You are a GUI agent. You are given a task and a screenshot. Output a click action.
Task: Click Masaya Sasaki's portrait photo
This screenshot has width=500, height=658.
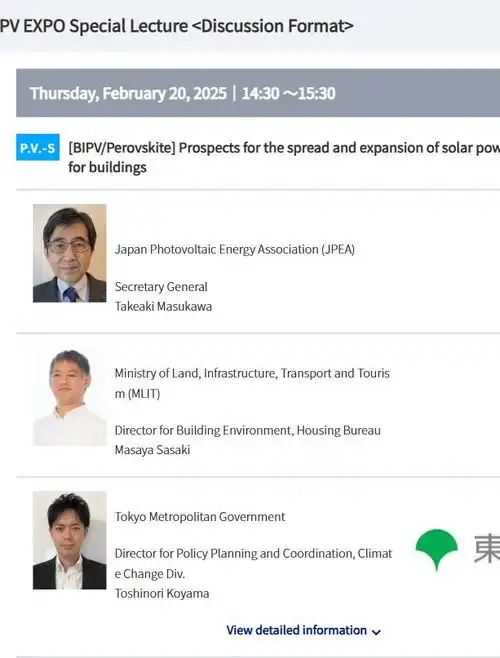pyautogui.click(x=70, y=397)
